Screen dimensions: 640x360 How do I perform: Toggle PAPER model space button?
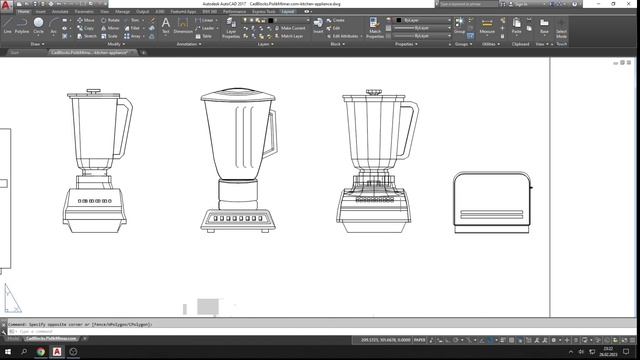pyautogui.click(x=419, y=340)
